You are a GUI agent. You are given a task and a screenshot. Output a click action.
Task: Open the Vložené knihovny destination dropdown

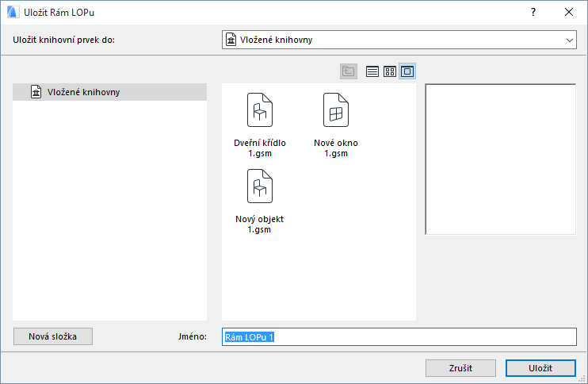pos(399,40)
